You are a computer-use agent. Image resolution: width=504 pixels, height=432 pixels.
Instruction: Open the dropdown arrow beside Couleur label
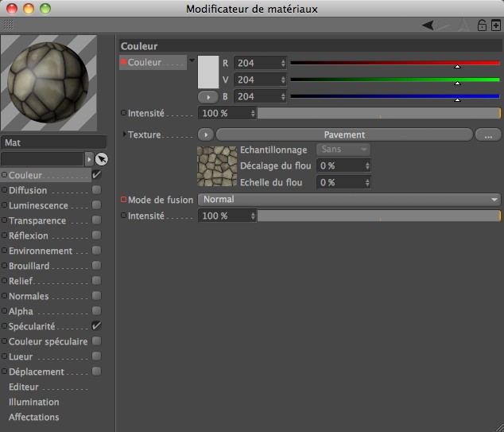tap(192, 60)
